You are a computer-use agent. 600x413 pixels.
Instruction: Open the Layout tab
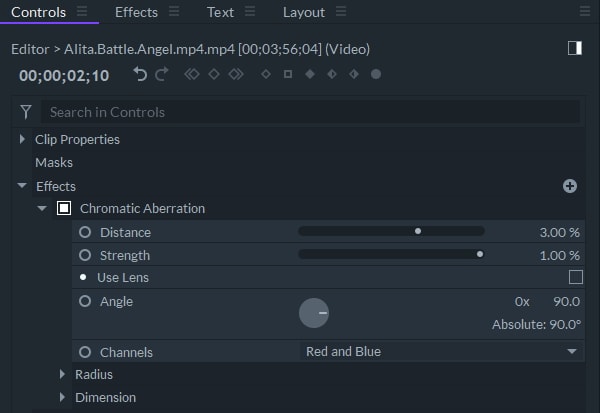click(303, 12)
